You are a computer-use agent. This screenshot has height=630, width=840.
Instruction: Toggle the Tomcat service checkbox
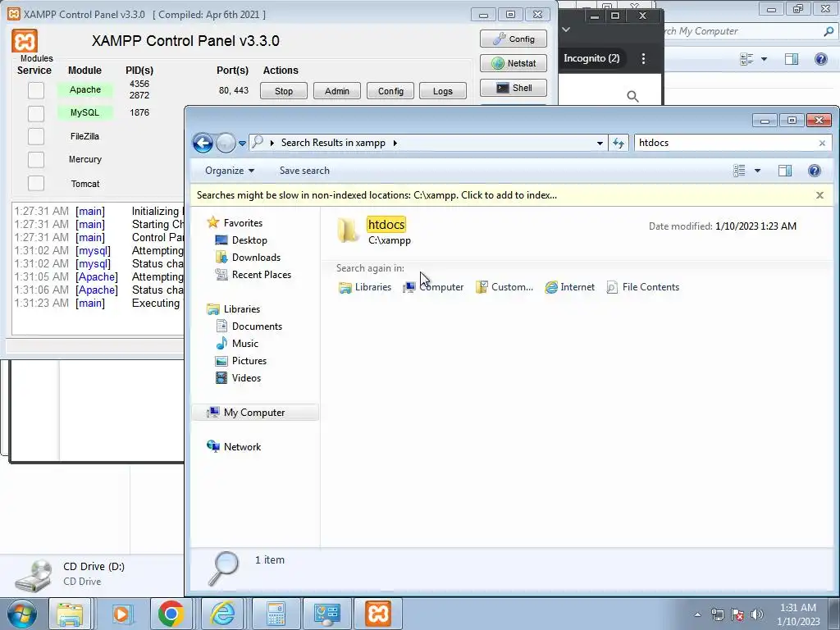(x=36, y=183)
